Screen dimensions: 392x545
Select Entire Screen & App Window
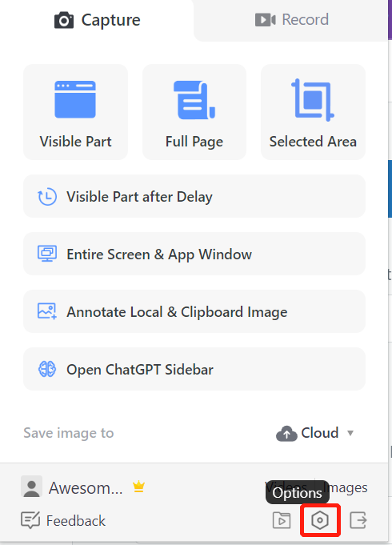(x=194, y=254)
